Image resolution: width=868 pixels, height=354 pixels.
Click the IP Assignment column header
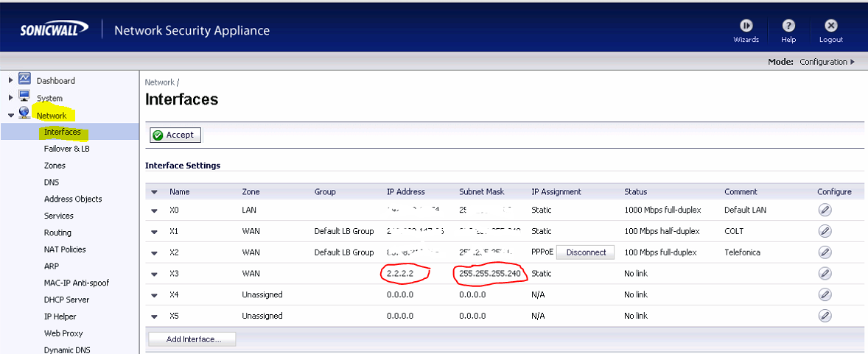click(556, 192)
